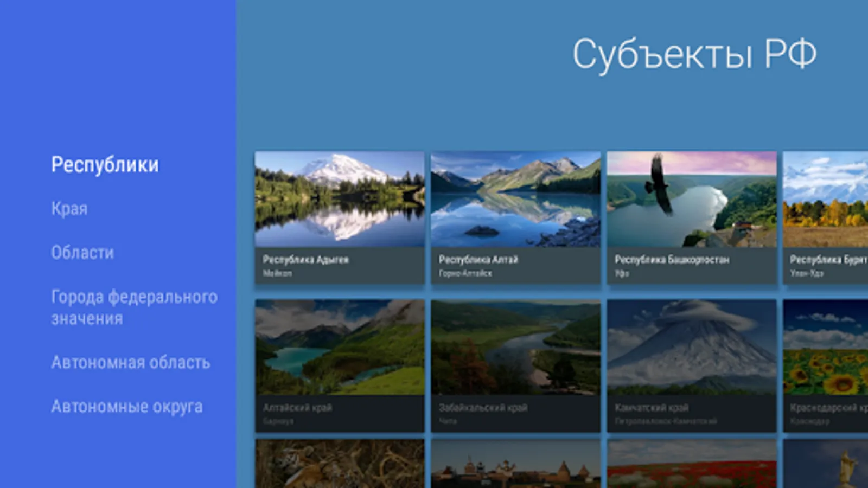Click the Алтайский край card title
This screenshot has width=868, height=488.
click(297, 408)
